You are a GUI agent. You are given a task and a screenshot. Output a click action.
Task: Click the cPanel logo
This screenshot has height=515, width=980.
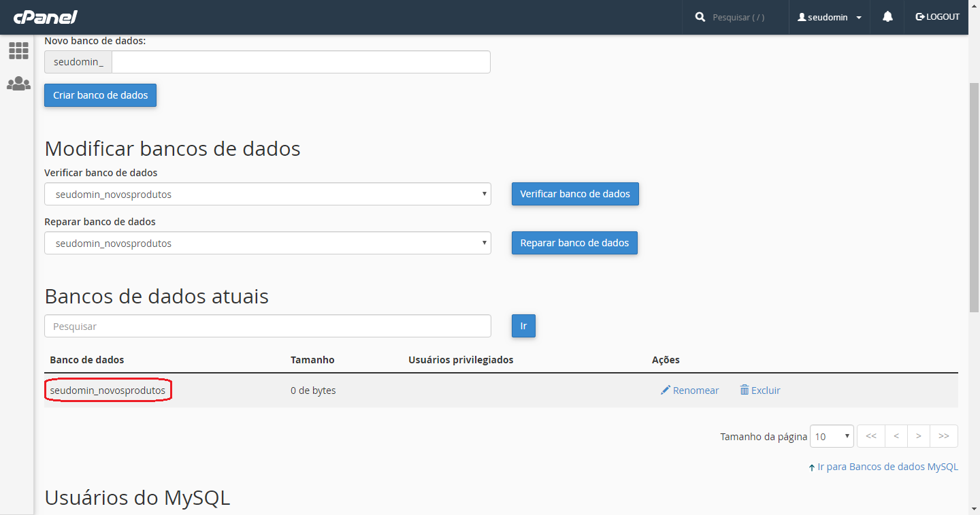click(45, 17)
